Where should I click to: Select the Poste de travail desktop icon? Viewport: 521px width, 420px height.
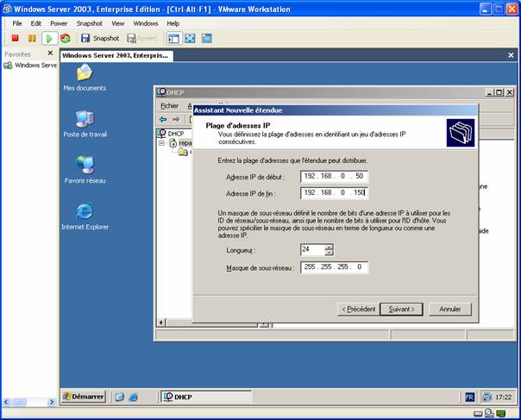tap(85, 124)
